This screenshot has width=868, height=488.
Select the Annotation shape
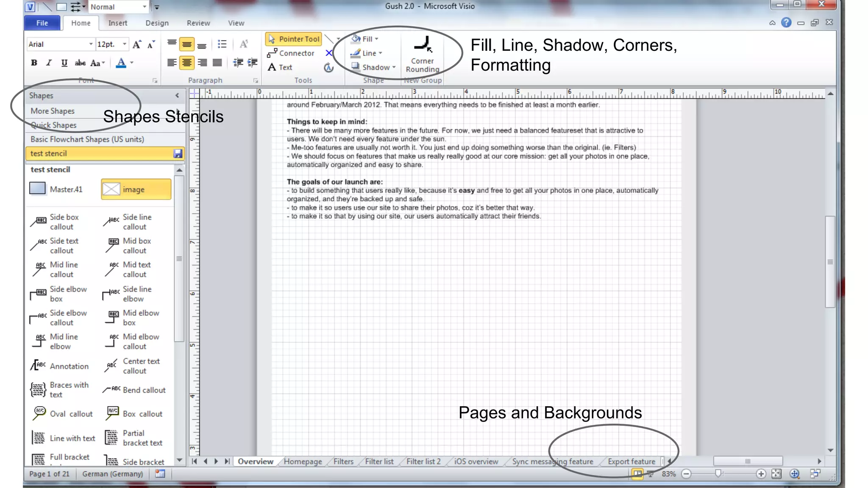[x=59, y=366]
